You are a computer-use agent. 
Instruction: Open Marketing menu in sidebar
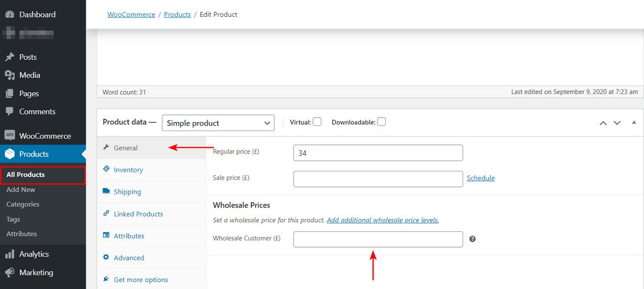point(43,272)
